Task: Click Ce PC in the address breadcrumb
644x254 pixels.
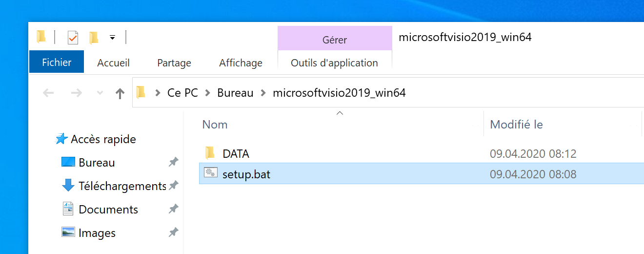Action: point(182,93)
